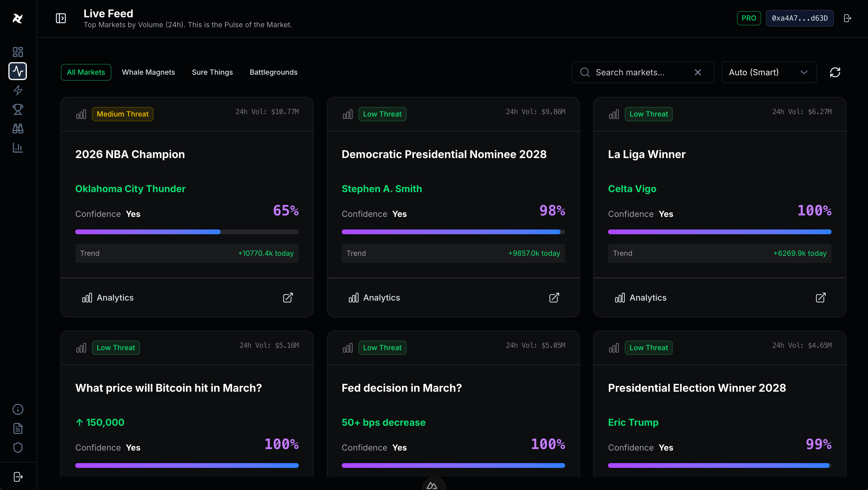Click the info circle icon in sidebar
This screenshot has height=490, width=868.
(x=18, y=409)
